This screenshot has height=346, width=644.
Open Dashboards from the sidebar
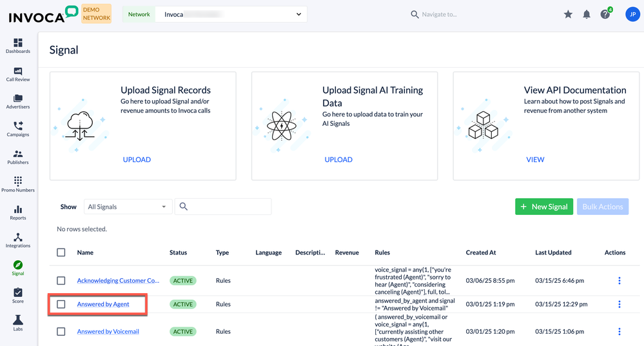pos(18,45)
